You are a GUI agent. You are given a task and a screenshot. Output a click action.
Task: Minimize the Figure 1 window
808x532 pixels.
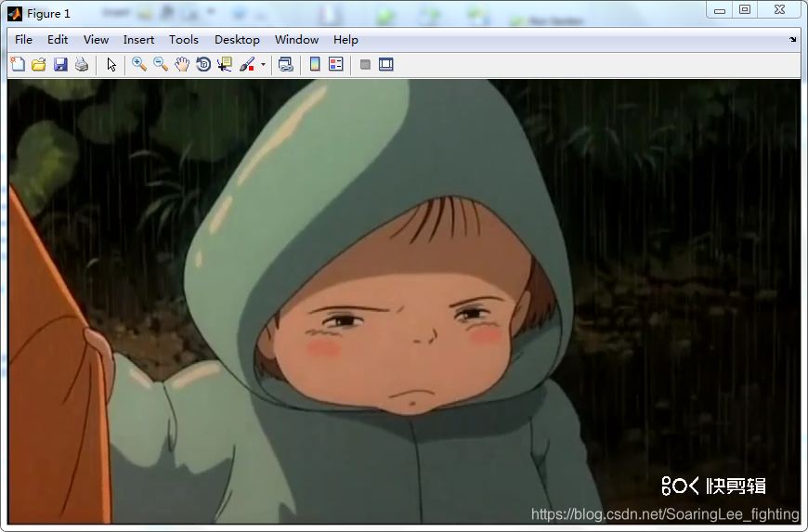tap(720, 10)
